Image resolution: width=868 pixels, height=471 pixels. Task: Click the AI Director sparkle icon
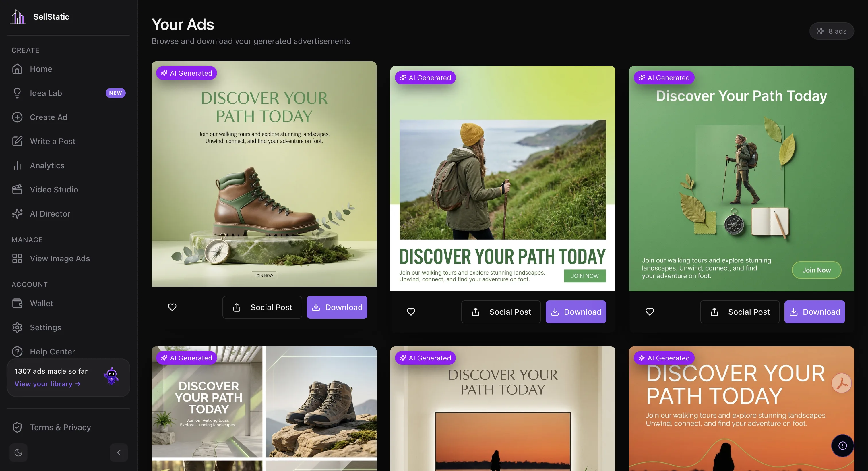tap(17, 214)
